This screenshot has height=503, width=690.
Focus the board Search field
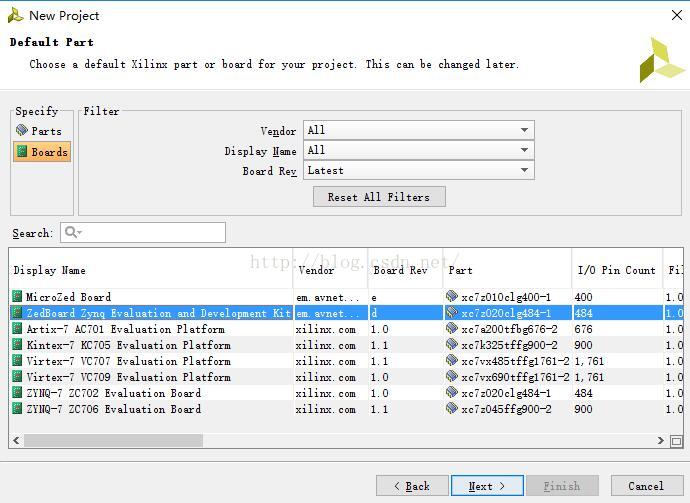coord(143,232)
